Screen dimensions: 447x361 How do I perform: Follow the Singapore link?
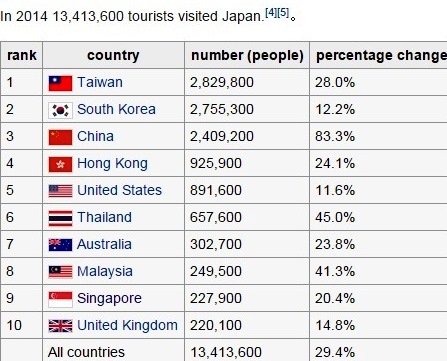coord(109,299)
